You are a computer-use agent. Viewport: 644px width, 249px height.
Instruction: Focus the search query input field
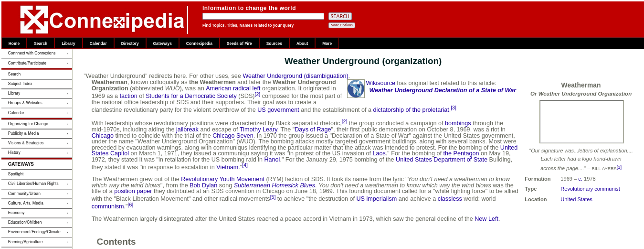tap(263, 16)
